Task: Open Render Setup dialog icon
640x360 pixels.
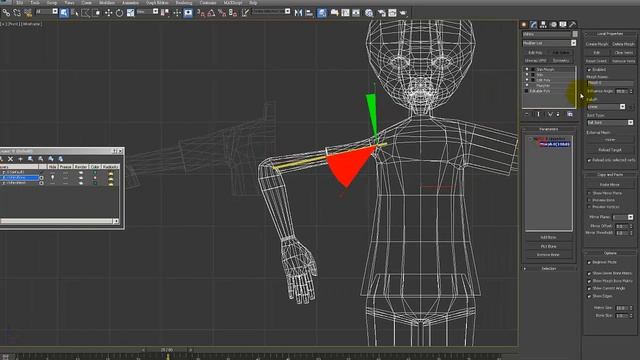Action: click(381, 13)
